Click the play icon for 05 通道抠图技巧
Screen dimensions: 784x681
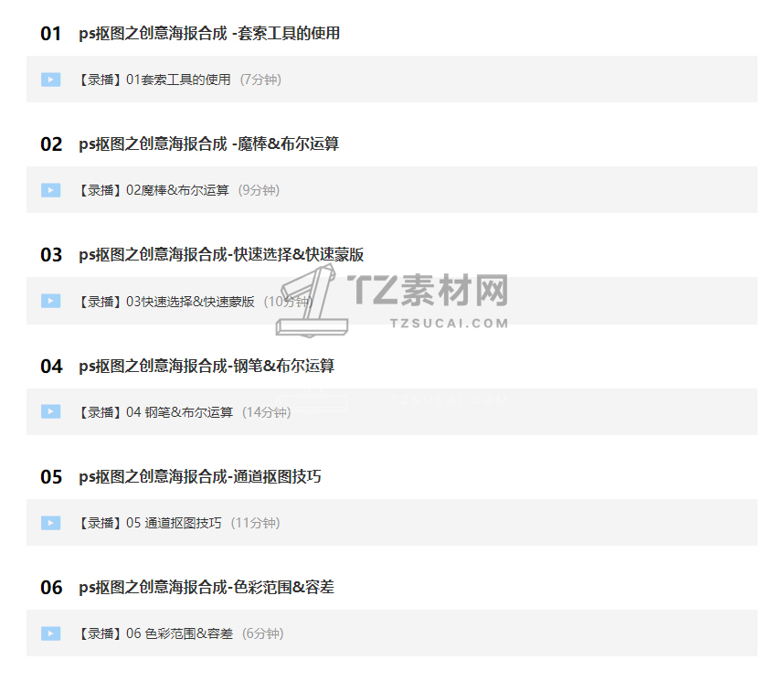pyautogui.click(x=50, y=522)
